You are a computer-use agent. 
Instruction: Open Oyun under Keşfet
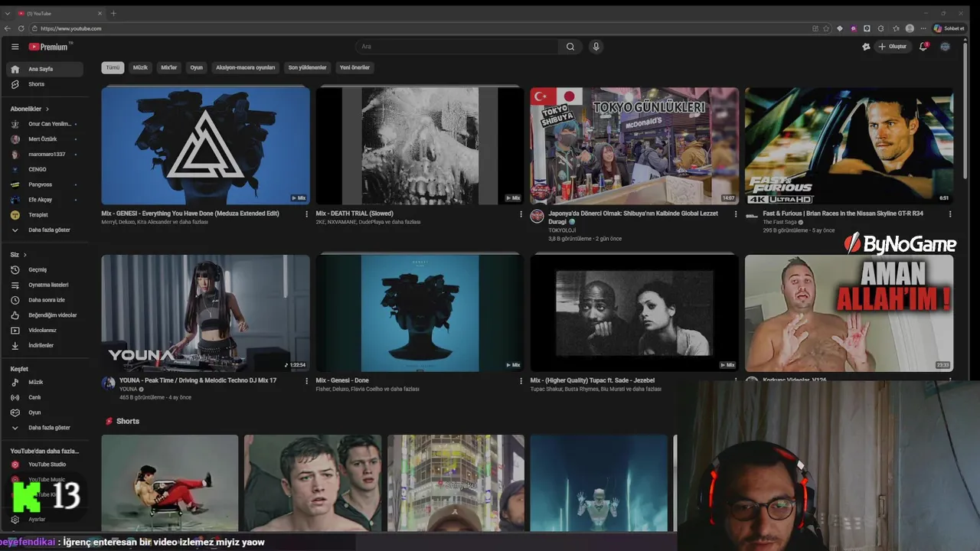[x=46, y=412]
